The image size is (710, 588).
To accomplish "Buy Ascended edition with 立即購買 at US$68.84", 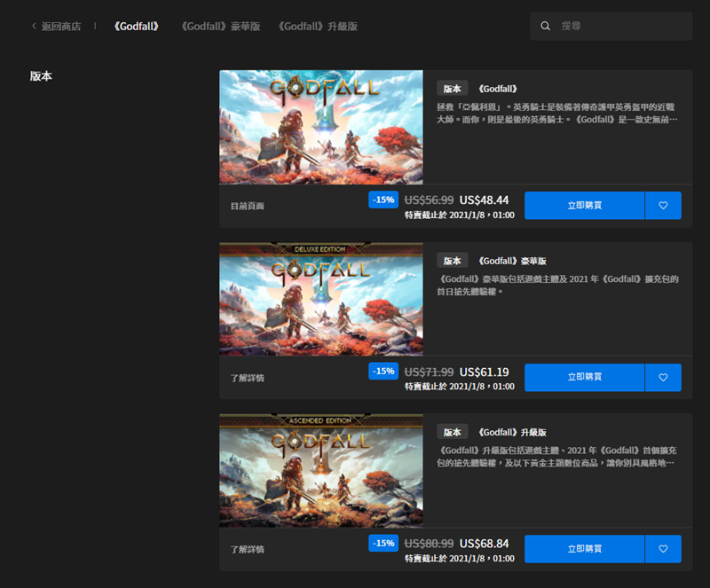I will pyautogui.click(x=584, y=549).
